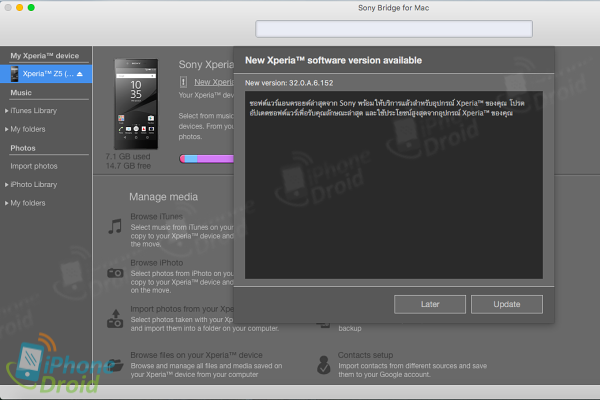This screenshot has height=400, width=600.
Task: Click the Thai update description text area
Action: pyautogui.click(x=394, y=185)
